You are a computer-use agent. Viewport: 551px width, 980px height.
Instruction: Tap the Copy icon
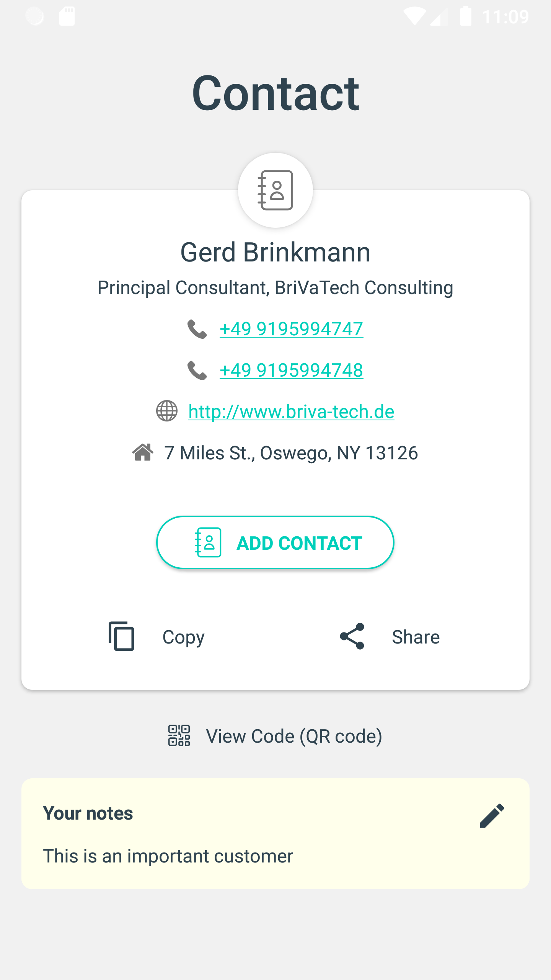pos(122,636)
